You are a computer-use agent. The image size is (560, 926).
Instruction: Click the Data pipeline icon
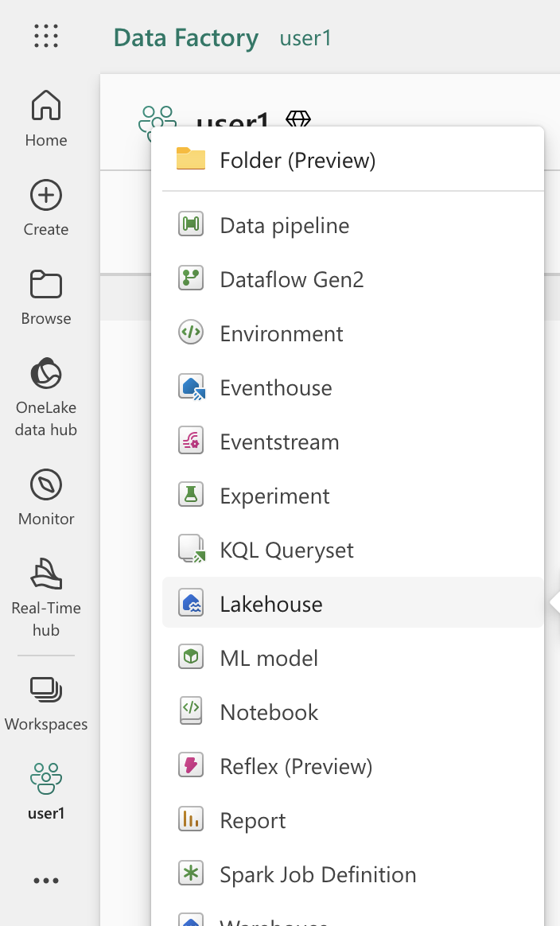[191, 224]
